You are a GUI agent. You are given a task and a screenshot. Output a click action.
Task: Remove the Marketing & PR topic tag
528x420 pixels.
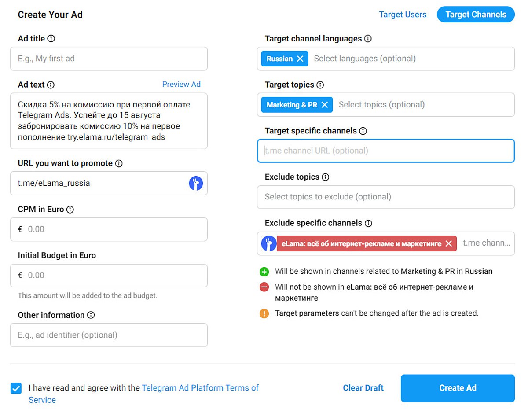(x=325, y=105)
